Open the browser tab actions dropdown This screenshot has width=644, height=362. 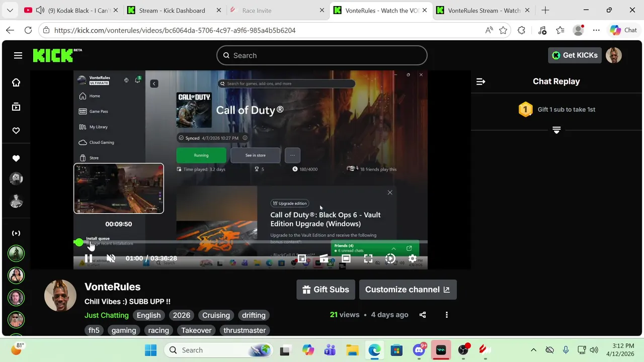10,11
